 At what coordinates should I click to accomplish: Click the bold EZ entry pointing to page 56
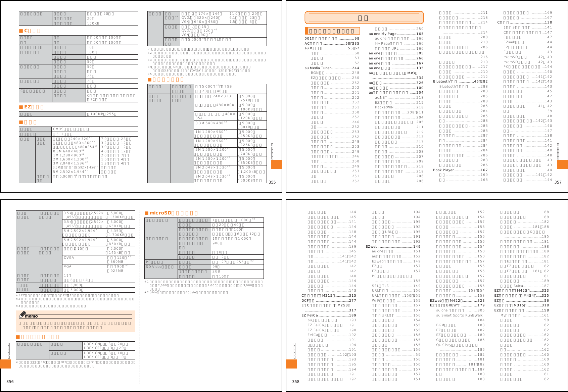point(522,301)
